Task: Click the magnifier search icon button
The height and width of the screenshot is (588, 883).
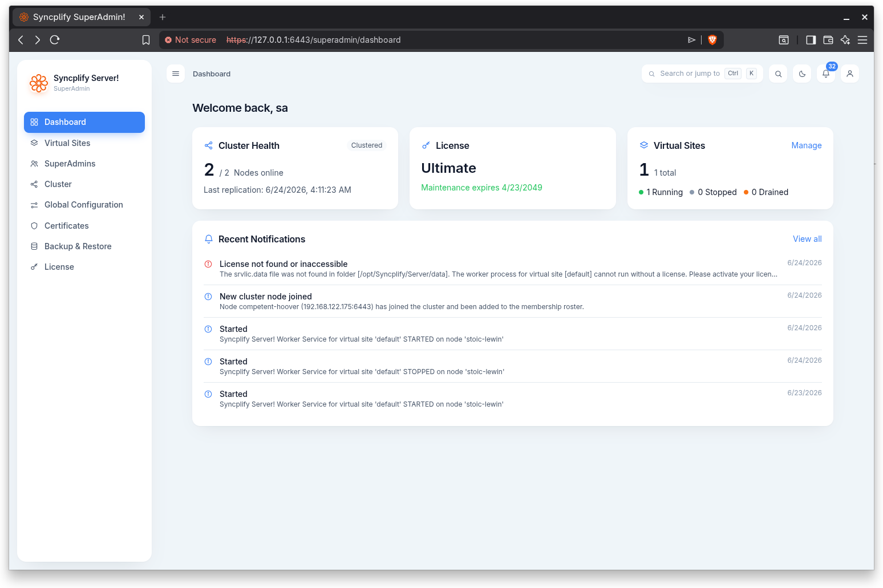Action: pos(778,74)
